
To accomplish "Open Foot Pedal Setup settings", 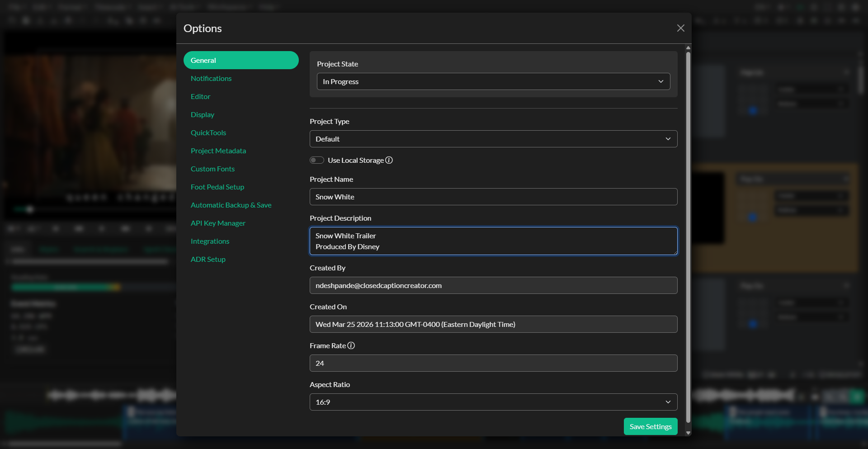I will point(217,187).
